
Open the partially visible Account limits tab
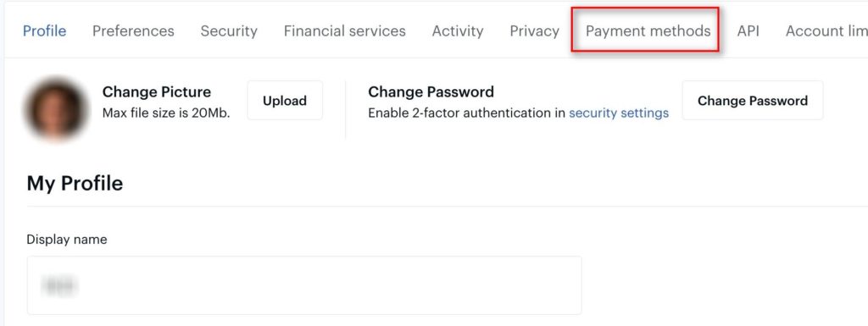click(826, 31)
